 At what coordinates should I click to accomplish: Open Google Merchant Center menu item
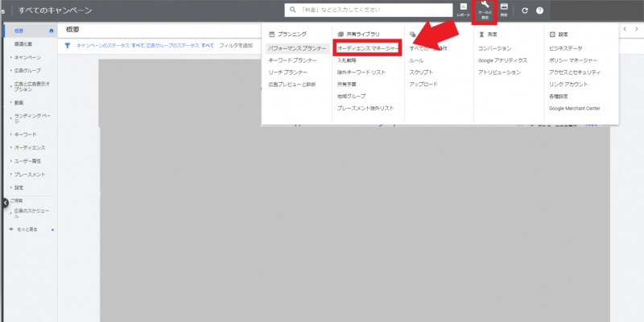point(574,109)
